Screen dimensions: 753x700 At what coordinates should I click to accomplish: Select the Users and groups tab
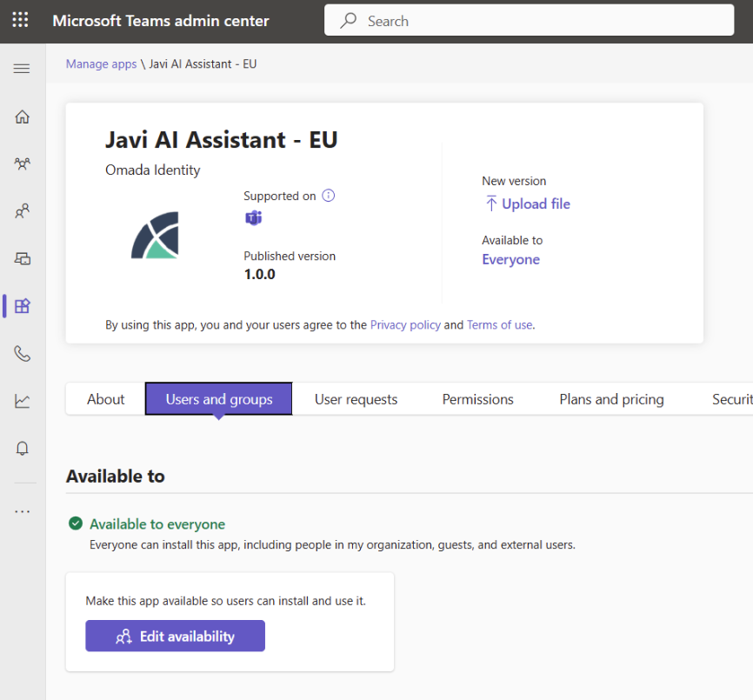click(219, 399)
